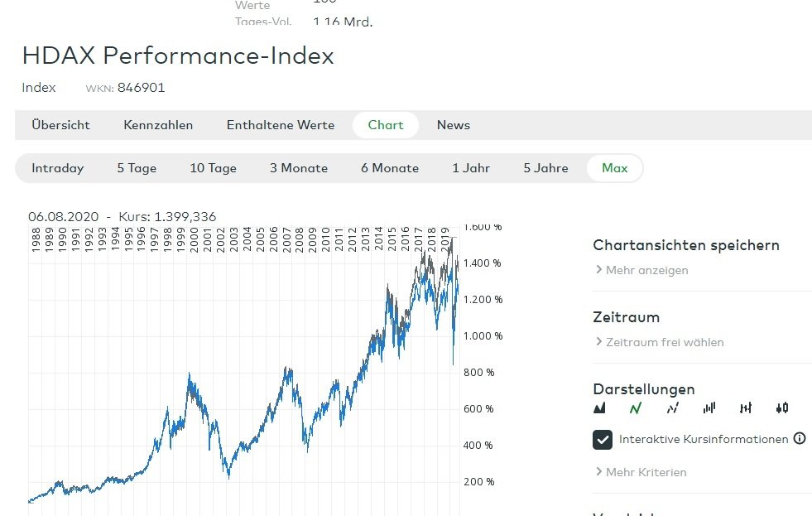Click the 2002 low on the chart line
This screenshot has height=516, width=812.
(228, 477)
